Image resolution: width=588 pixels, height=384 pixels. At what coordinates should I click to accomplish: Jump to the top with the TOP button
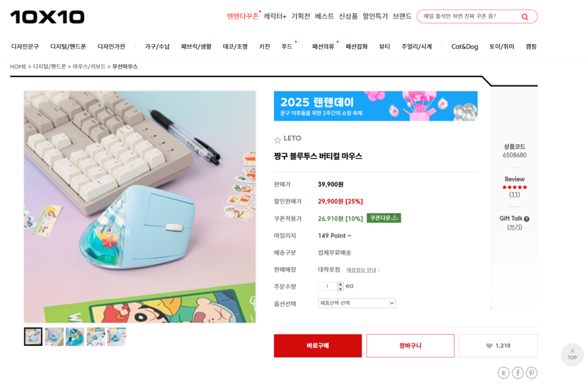[x=573, y=355]
